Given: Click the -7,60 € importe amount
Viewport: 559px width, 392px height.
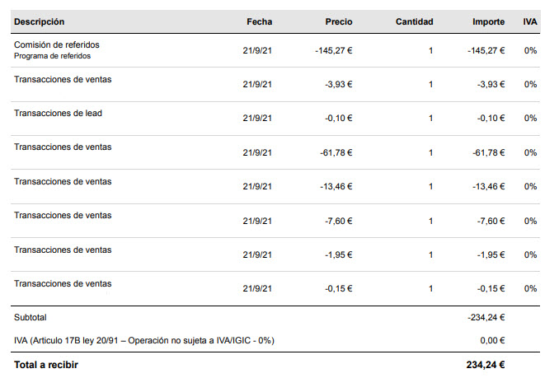Looking at the screenshot, I should [x=488, y=221].
